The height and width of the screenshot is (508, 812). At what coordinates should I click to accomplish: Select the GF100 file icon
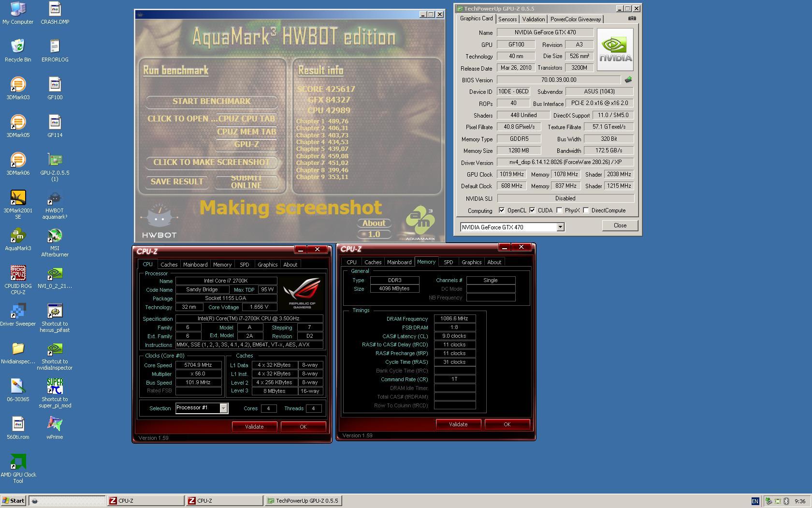(55, 88)
